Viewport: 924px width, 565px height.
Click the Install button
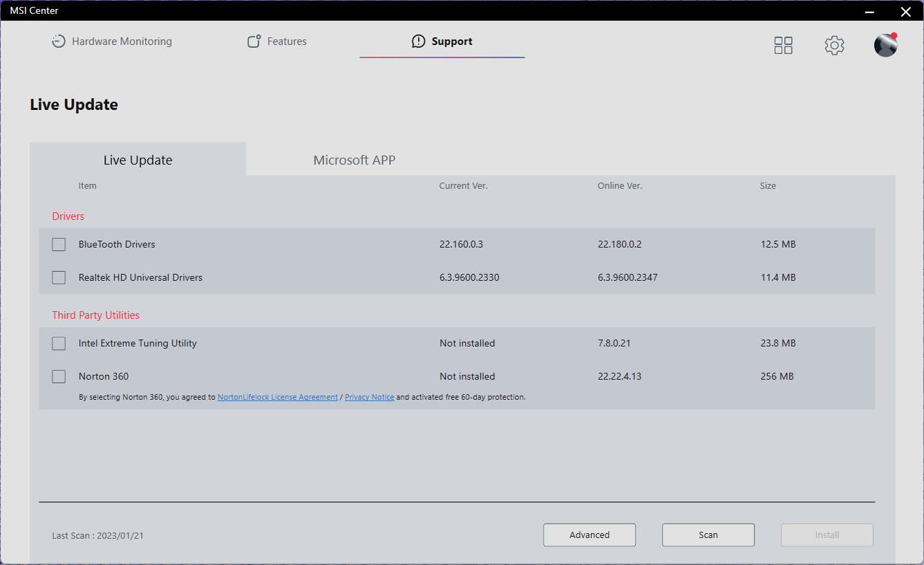[x=827, y=535]
